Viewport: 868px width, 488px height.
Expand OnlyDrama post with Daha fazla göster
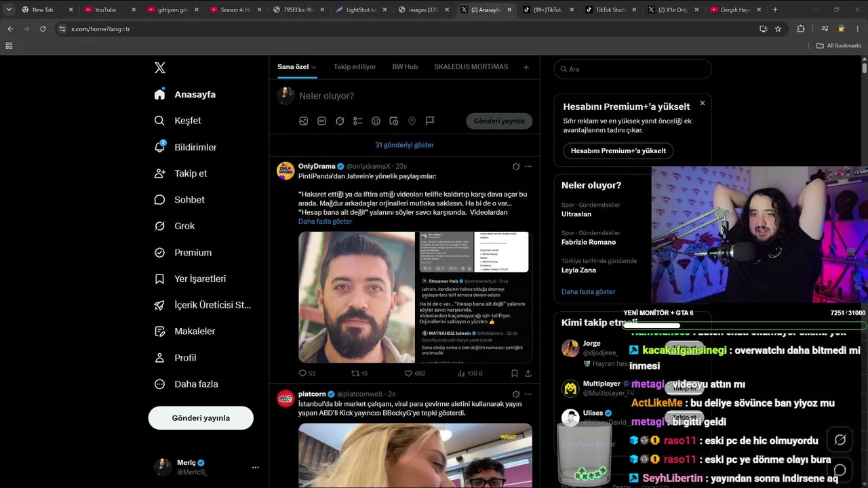[325, 222]
